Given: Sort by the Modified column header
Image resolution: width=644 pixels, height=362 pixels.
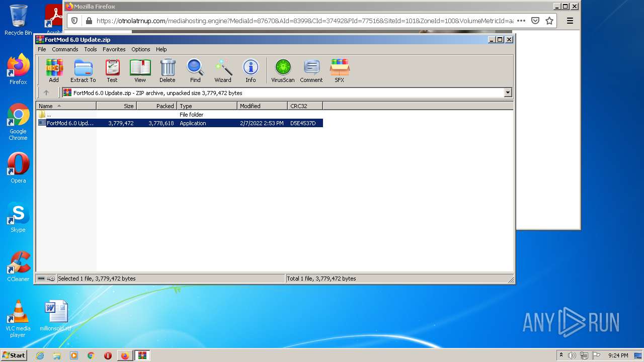Looking at the screenshot, I should click(262, 106).
